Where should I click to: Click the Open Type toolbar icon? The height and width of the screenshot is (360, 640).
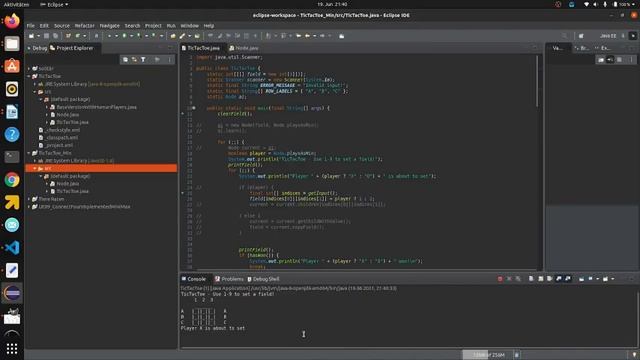173,36
